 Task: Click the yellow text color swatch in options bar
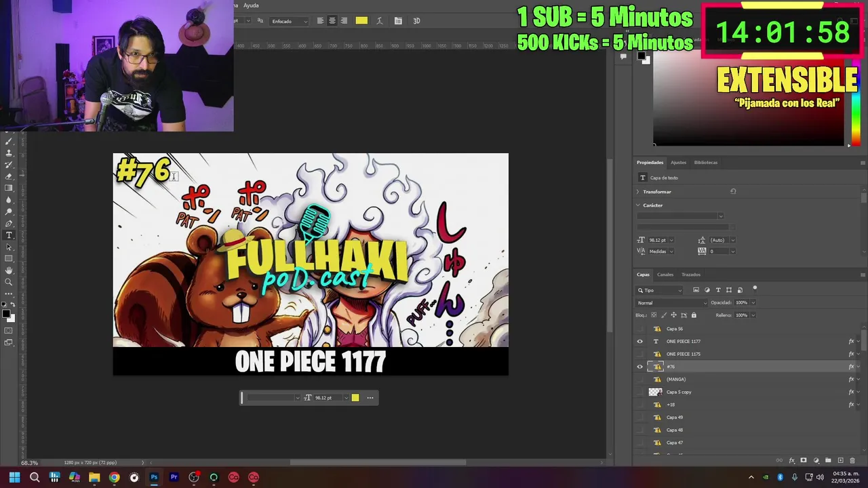point(361,21)
